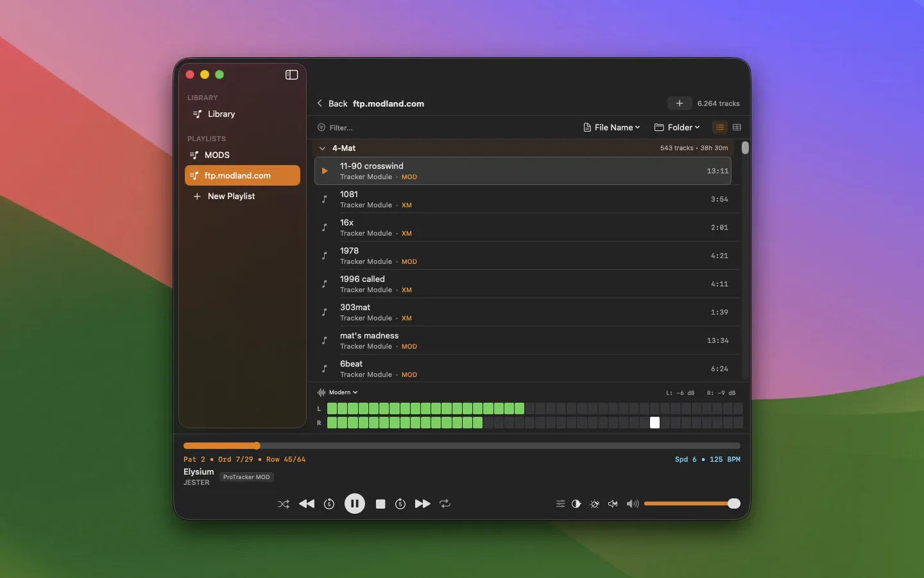This screenshot has height=578, width=924.
Task: Click the L level meter bar
Action: [535, 408]
